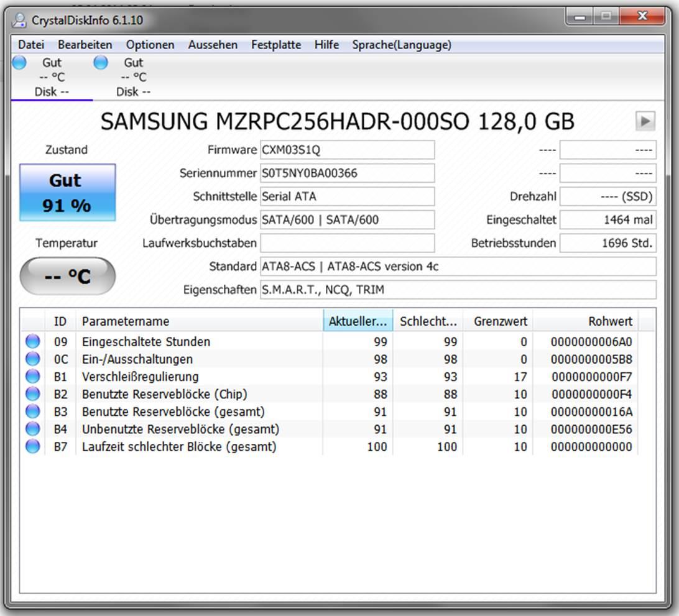
Task: Select the Eingeschaltete Stunden row text
Action: tap(146, 342)
